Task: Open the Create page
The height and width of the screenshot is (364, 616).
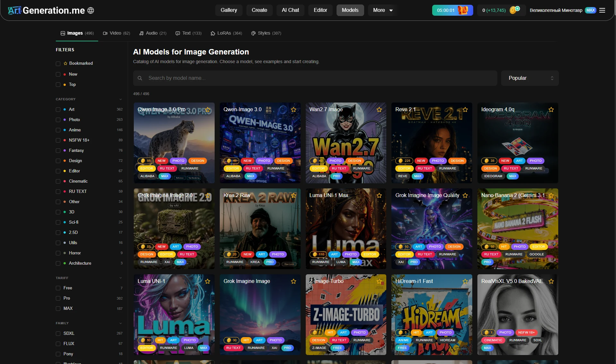Action: pos(259,10)
